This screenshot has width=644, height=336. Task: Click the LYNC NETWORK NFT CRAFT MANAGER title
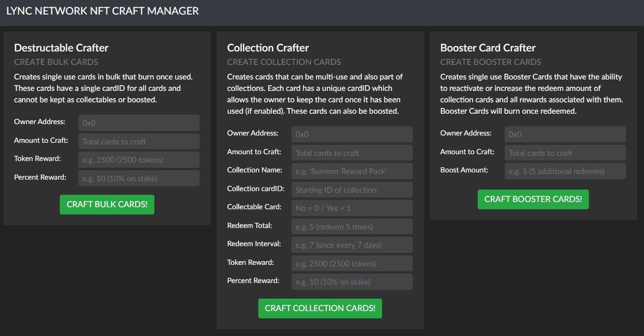[102, 11]
